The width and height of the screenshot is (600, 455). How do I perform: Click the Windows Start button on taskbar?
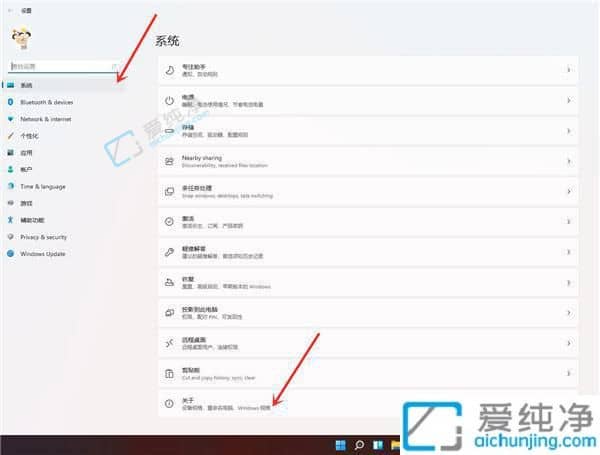(x=341, y=445)
